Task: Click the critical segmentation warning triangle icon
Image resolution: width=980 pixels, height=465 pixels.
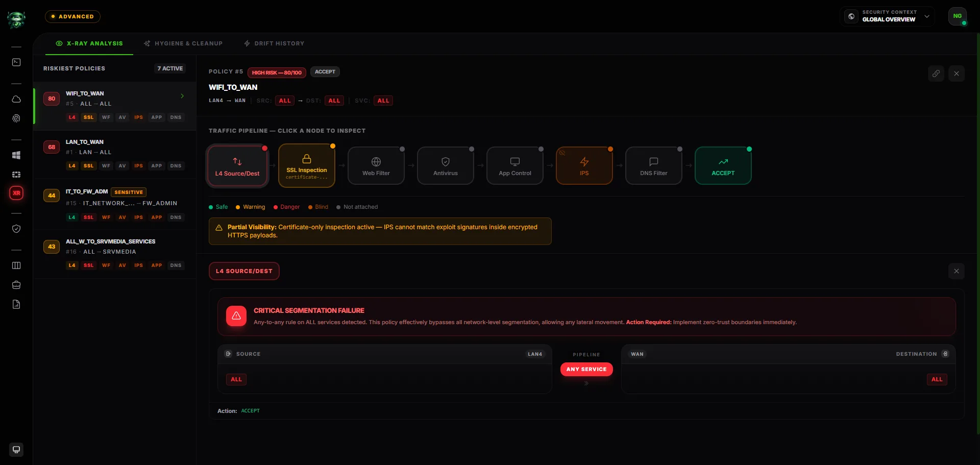Action: click(x=236, y=316)
